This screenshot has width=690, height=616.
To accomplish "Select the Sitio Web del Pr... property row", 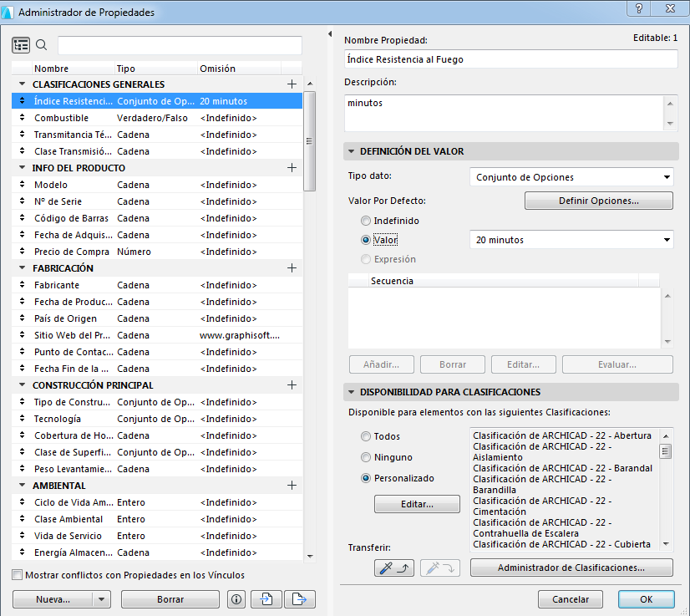I will pyautogui.click(x=157, y=335).
